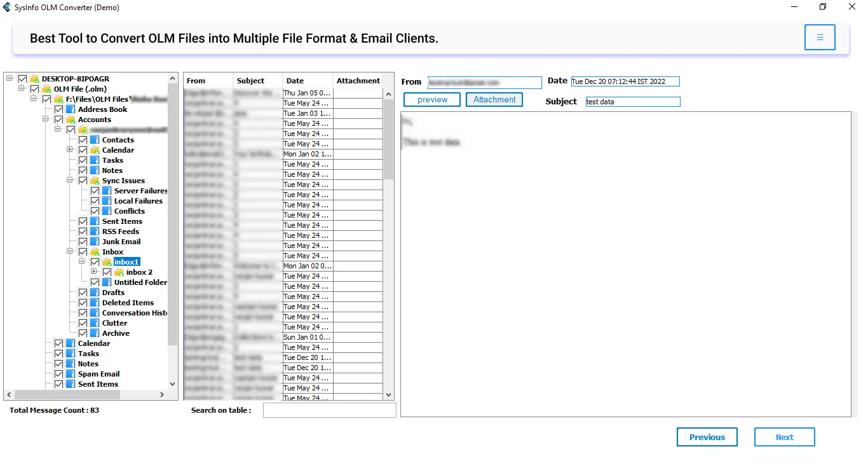This screenshot has width=868, height=463.
Task: Sort by the Subject column header
Action: click(258, 81)
